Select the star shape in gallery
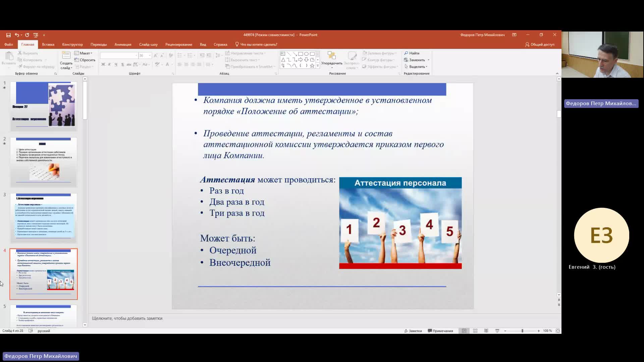Viewport: 644px width, 362px height. point(312,66)
